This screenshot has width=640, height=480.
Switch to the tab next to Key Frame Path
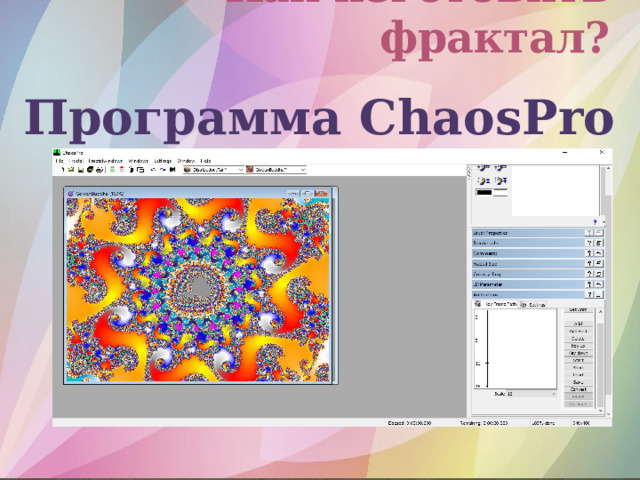(533, 304)
